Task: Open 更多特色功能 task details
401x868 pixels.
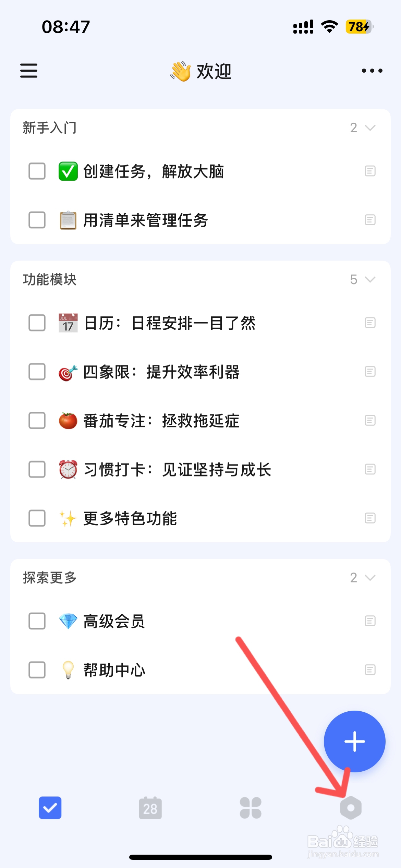Action: [130, 518]
